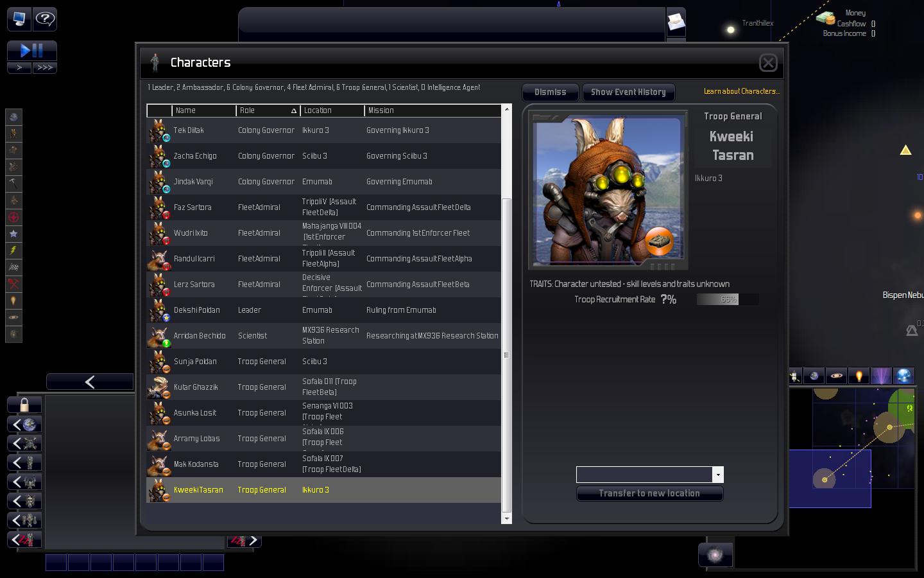Expand the red-striped ship list button bottom left

click(x=24, y=539)
